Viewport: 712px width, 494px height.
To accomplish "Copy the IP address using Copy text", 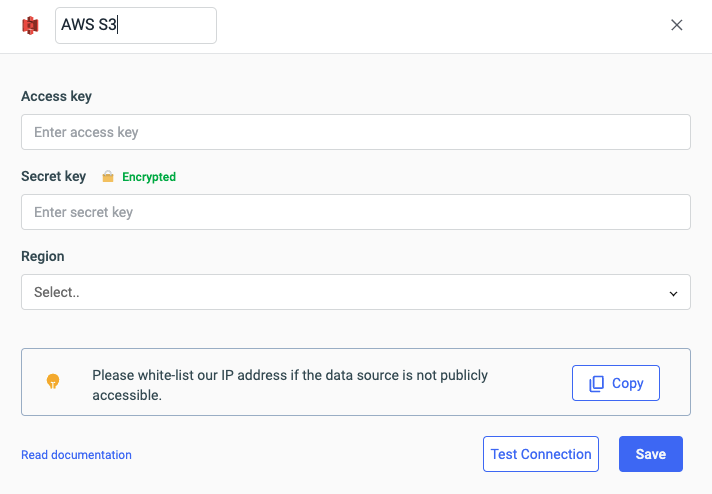I will coord(628,383).
